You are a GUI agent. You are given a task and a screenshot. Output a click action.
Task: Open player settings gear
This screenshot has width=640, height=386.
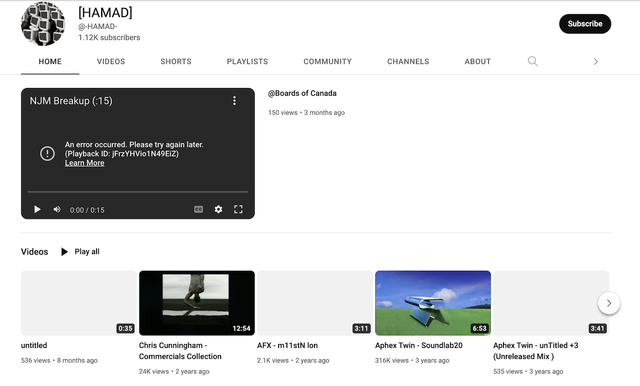218,209
